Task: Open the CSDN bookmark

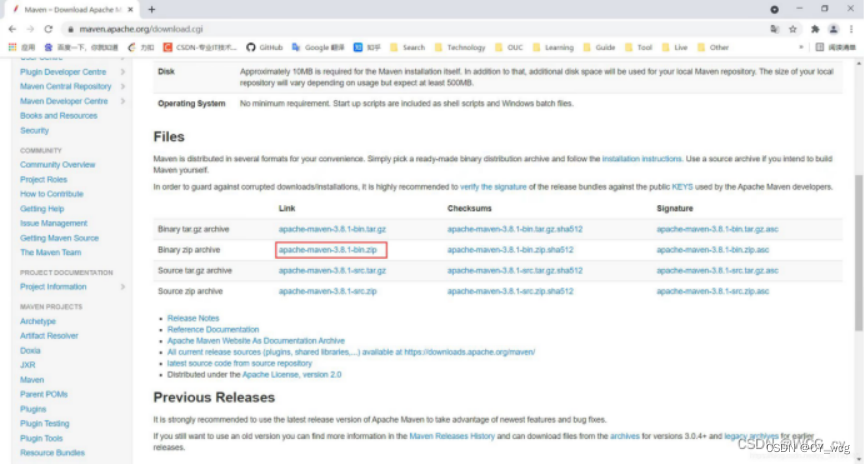Action: point(200,47)
